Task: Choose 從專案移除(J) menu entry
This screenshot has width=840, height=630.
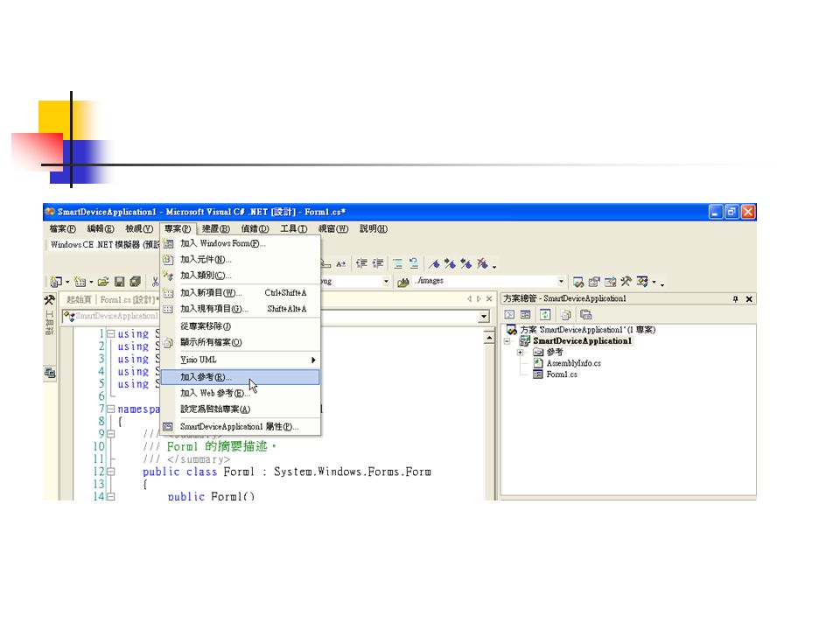Action: coord(241,325)
